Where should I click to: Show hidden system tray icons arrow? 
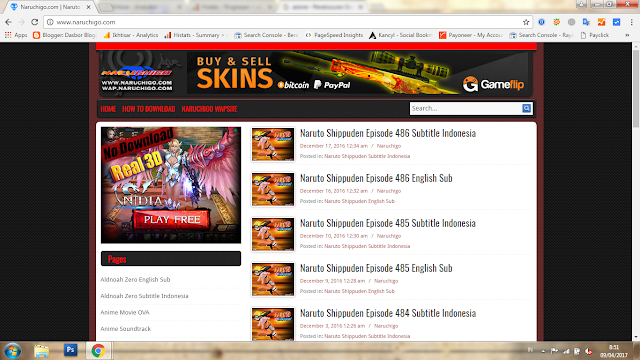[543, 351]
